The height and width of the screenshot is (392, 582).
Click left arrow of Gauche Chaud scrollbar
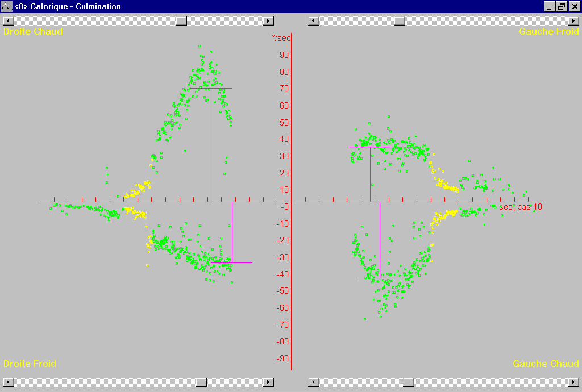[314, 382]
